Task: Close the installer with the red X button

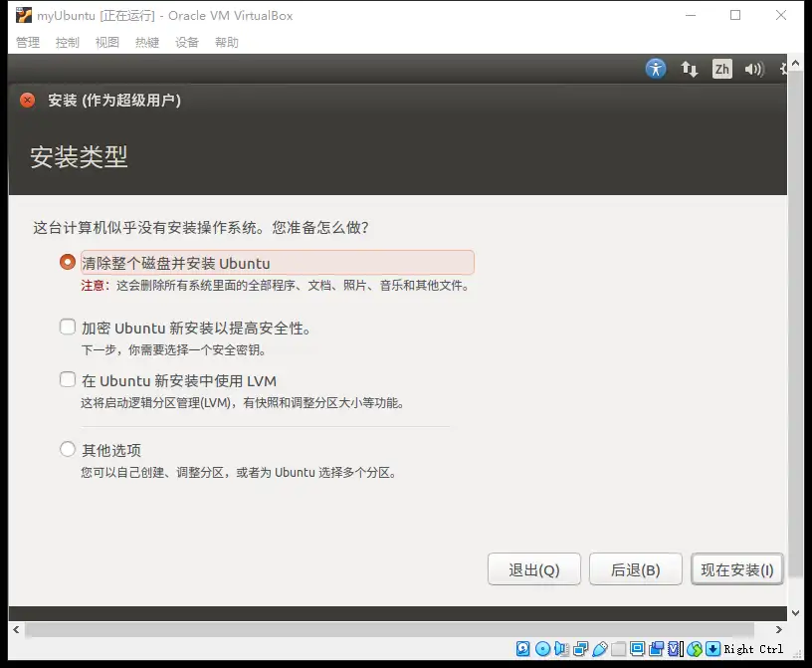Action: click(27, 100)
